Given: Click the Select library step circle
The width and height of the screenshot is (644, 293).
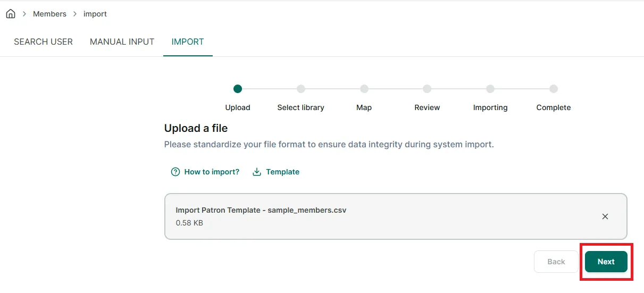Looking at the screenshot, I should 301,89.
